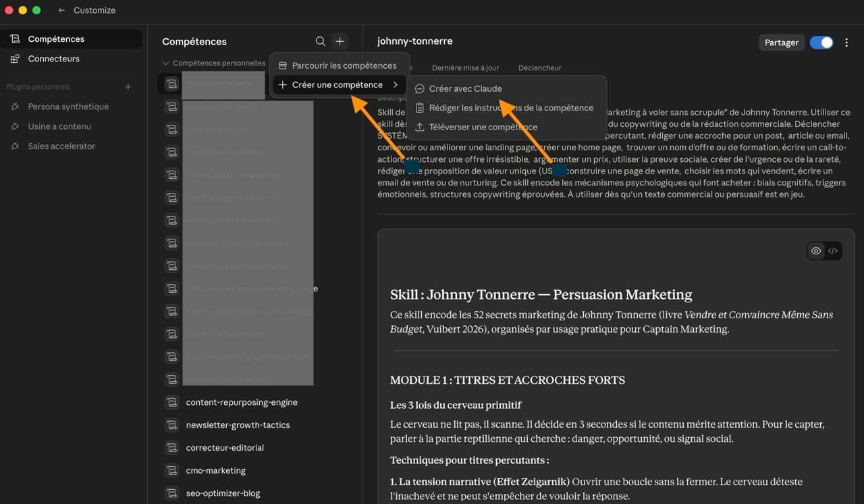Click the Compétences sidebar icon
This screenshot has width=864, height=504.
click(15, 39)
